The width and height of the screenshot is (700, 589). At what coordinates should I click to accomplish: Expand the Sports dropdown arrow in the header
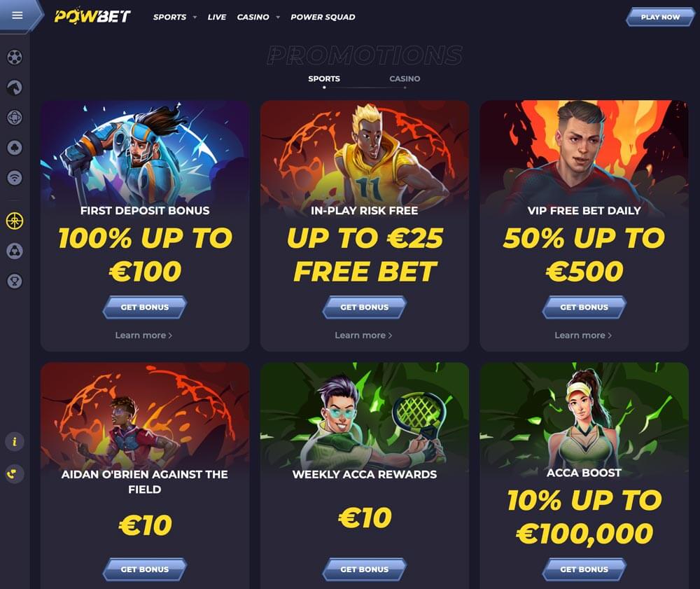pos(195,18)
